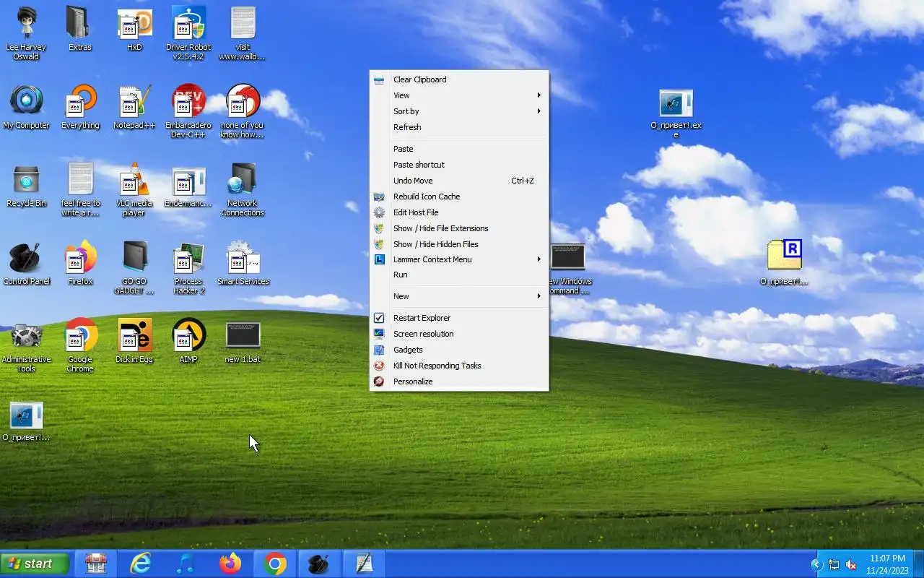The width and height of the screenshot is (924, 578).
Task: Select the Everything search shortcut
Action: click(x=80, y=107)
